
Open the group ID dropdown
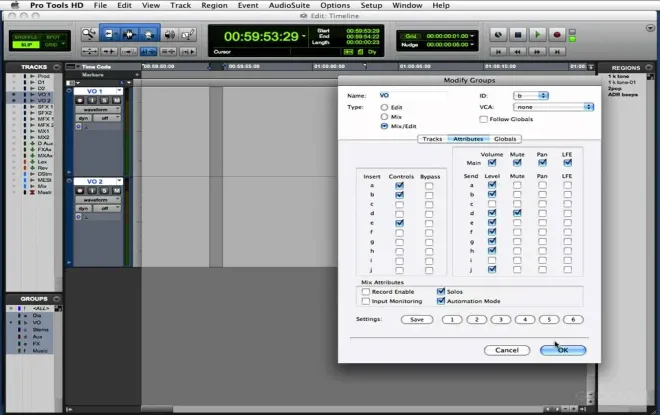pos(531,96)
